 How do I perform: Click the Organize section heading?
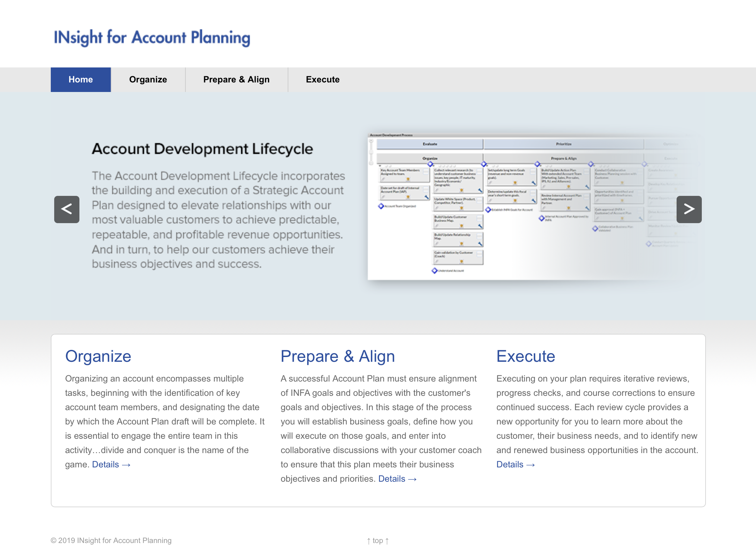98,356
